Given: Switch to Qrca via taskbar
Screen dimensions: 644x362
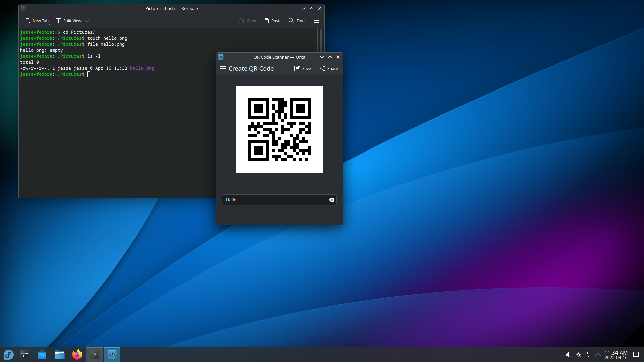Looking at the screenshot, I should (112, 355).
